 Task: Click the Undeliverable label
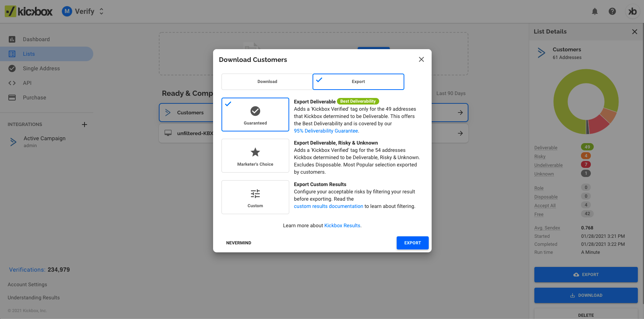(549, 165)
